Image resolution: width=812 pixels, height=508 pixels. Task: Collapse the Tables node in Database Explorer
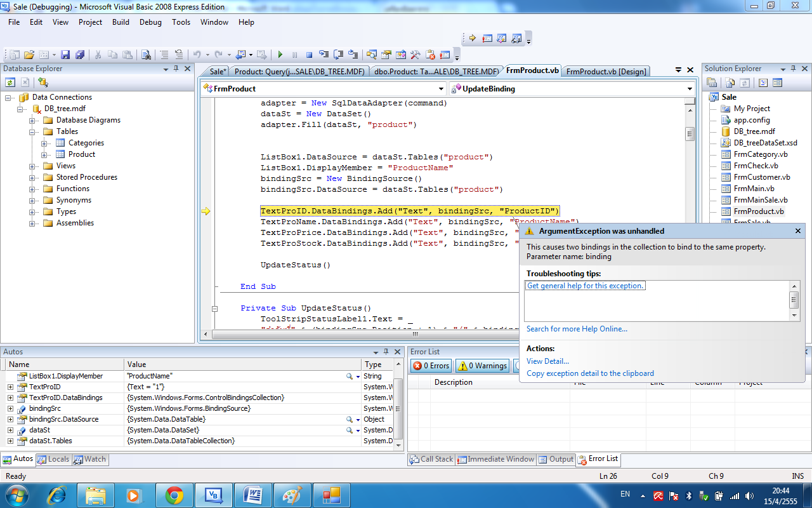point(32,131)
